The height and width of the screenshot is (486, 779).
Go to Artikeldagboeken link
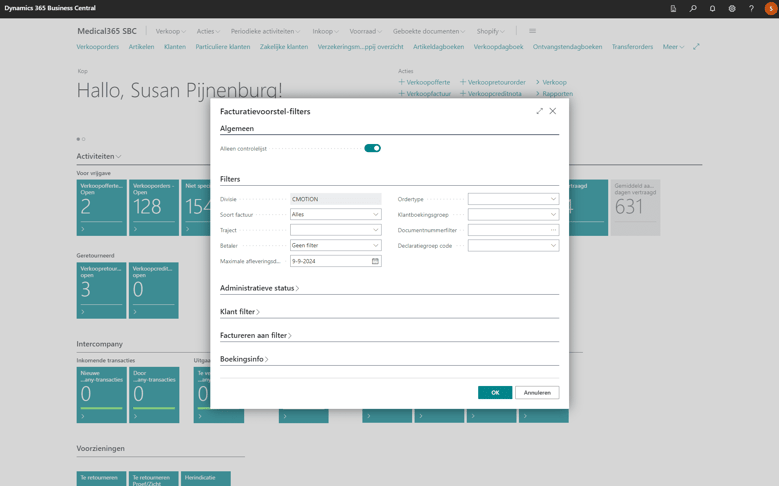[x=439, y=47]
